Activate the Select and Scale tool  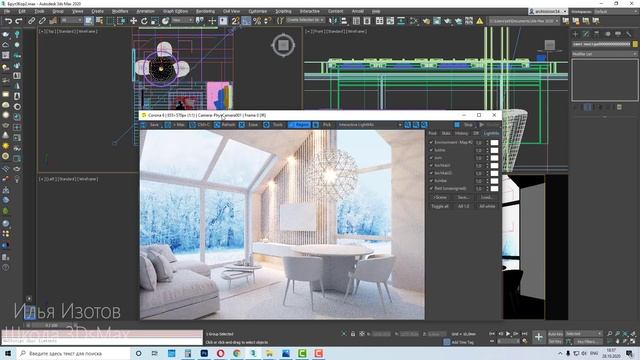coord(155,21)
